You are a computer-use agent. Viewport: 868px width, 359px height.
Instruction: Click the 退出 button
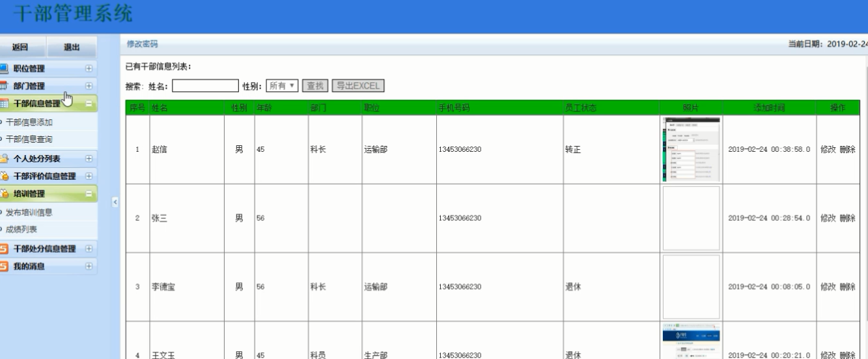(x=72, y=47)
